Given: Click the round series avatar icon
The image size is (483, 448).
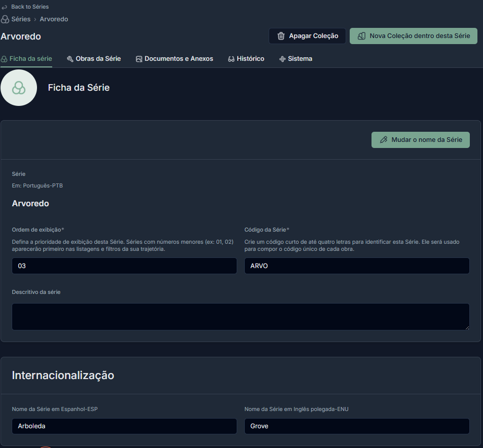Looking at the screenshot, I should click(x=19, y=88).
